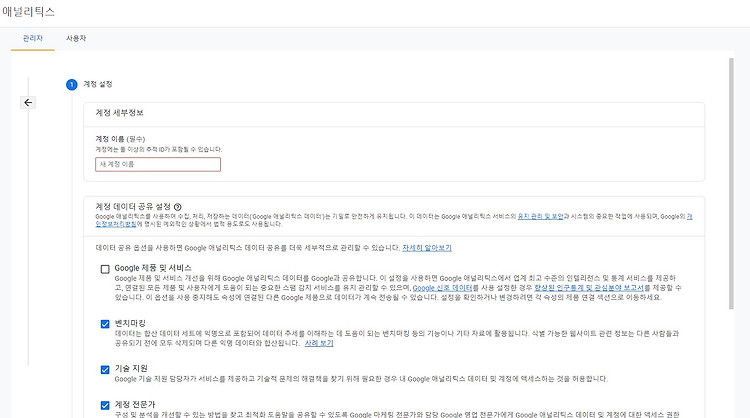Focus the 새 계정 이름 input field
The image size is (750, 418).
[x=158, y=165]
